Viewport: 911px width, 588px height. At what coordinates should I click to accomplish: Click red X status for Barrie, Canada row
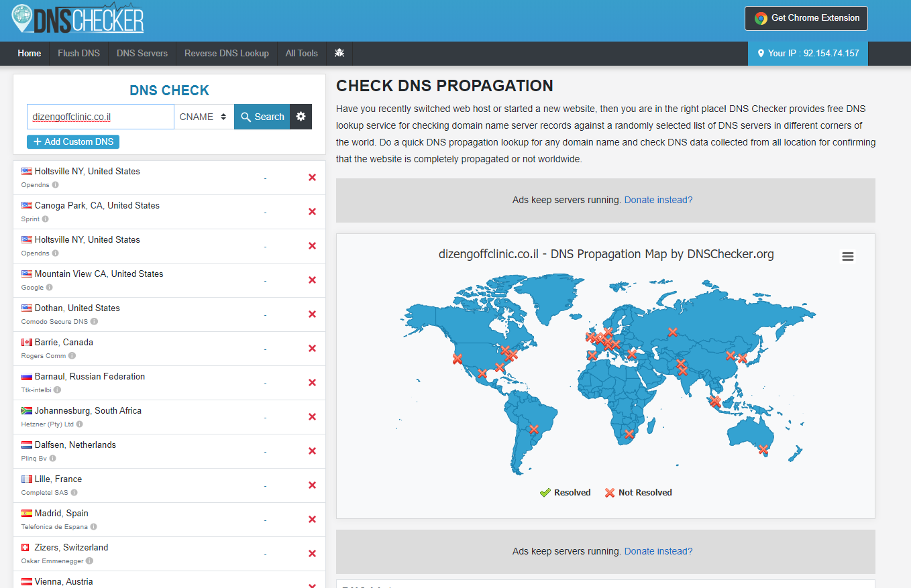[312, 349]
